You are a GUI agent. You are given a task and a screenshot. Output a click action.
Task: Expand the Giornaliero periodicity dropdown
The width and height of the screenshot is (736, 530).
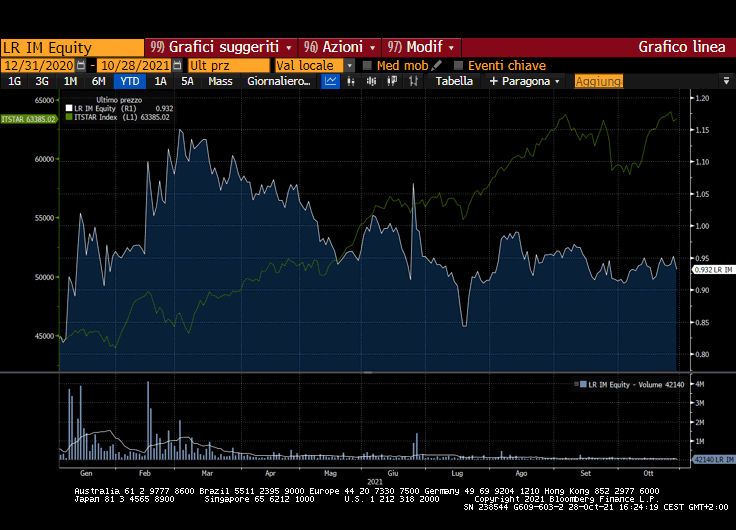tap(278, 81)
